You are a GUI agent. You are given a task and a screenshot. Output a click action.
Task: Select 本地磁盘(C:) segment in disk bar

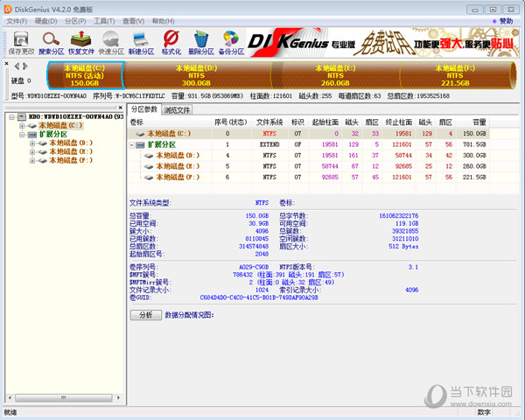pos(86,75)
